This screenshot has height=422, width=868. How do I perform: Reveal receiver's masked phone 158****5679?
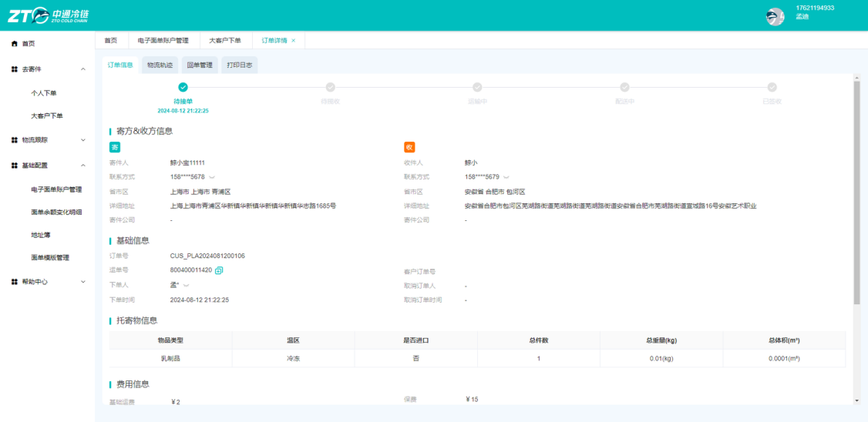[506, 178]
